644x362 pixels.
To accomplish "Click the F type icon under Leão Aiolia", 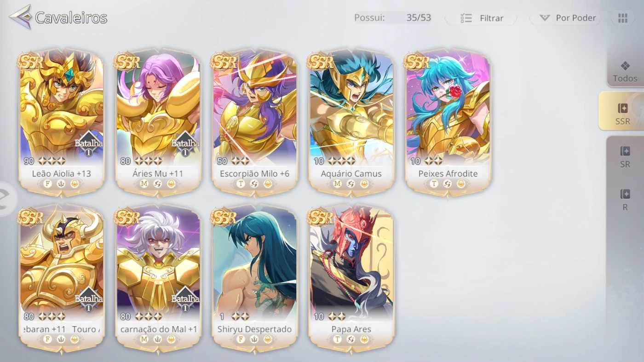I will [47, 184].
